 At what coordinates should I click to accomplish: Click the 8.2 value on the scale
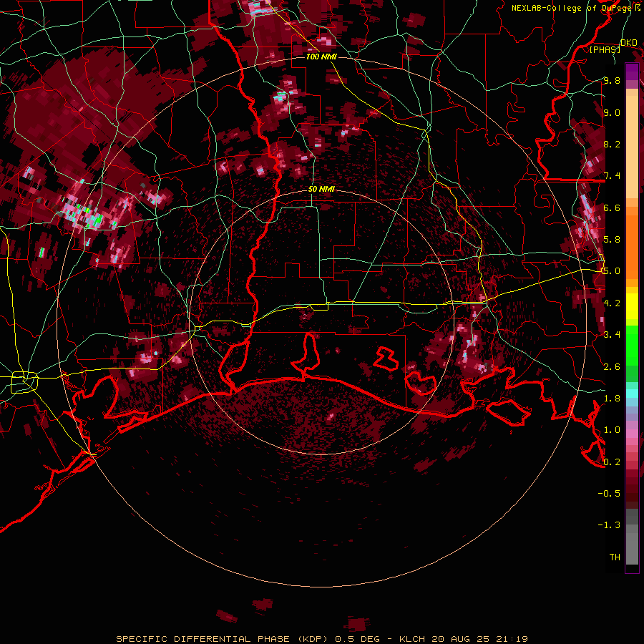coord(612,144)
